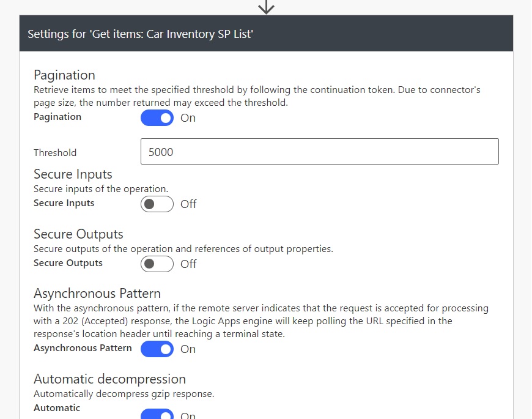Click the bold Secure Outputs label
The image size is (532, 419).
pos(68,263)
